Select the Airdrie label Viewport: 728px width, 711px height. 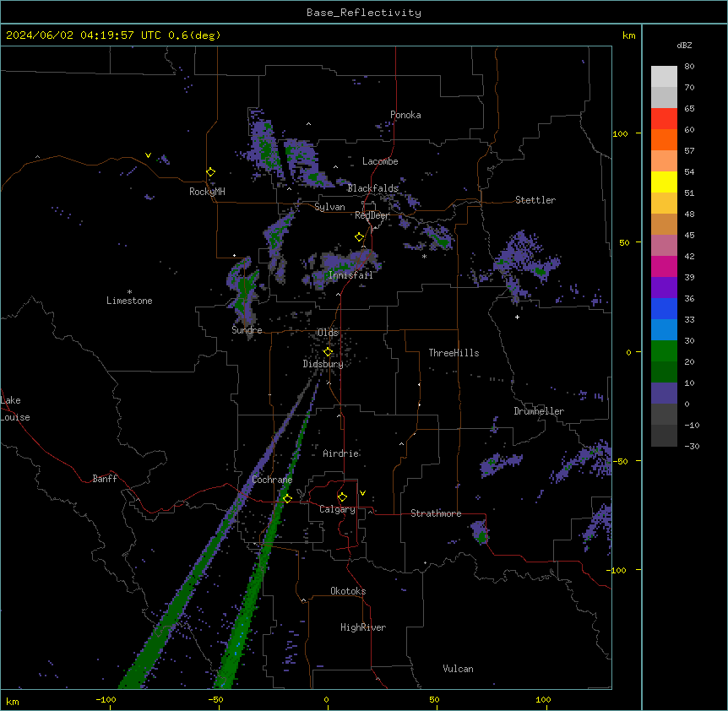click(x=341, y=453)
